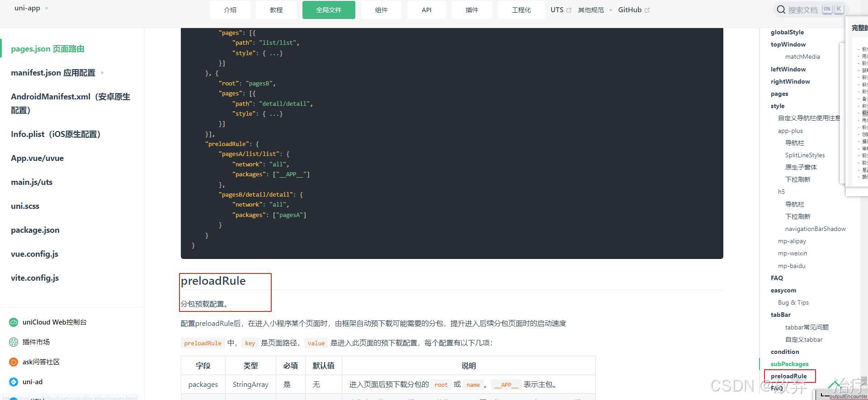Click the UTS external link icon
Screen dimensions: 868x400
click(569, 10)
